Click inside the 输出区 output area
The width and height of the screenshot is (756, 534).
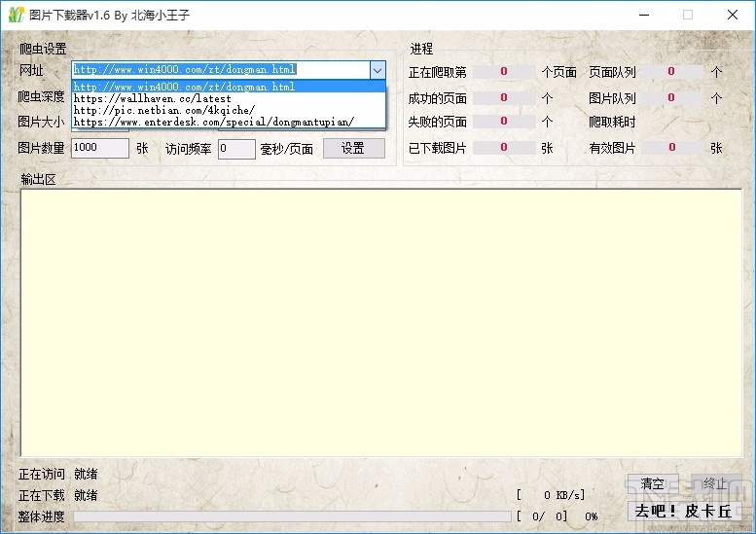pyautogui.click(x=380, y=322)
